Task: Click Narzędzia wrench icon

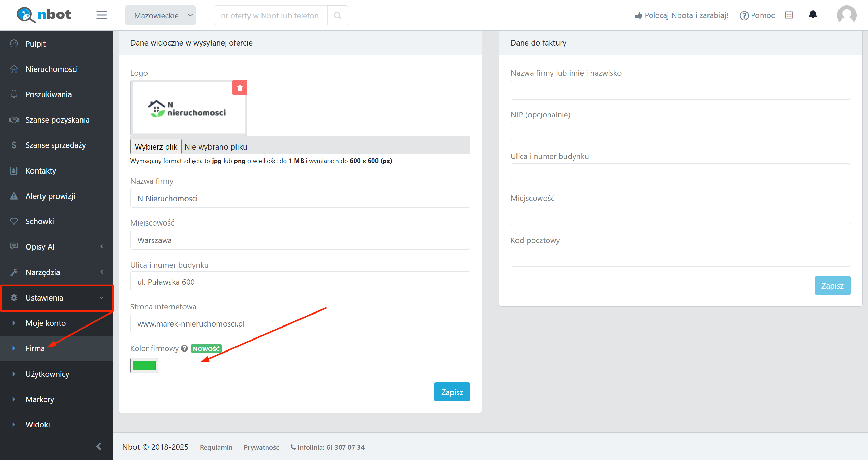Action: 14,272
